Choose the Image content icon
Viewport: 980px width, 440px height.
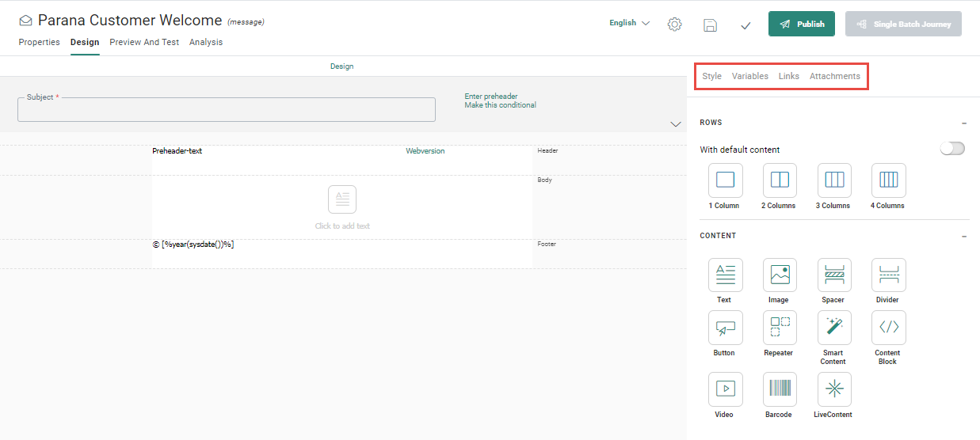click(x=779, y=275)
